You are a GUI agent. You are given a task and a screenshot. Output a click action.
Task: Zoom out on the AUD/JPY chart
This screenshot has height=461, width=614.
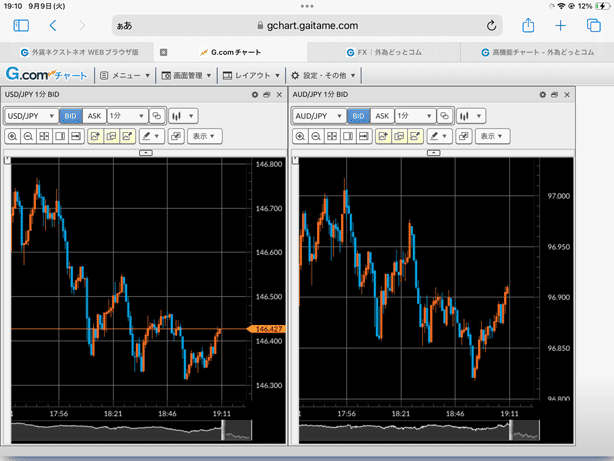coord(316,136)
